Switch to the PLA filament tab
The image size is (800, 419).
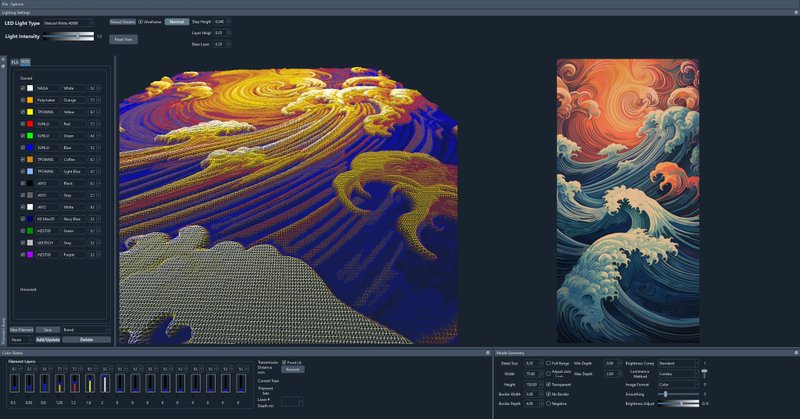pos(14,62)
